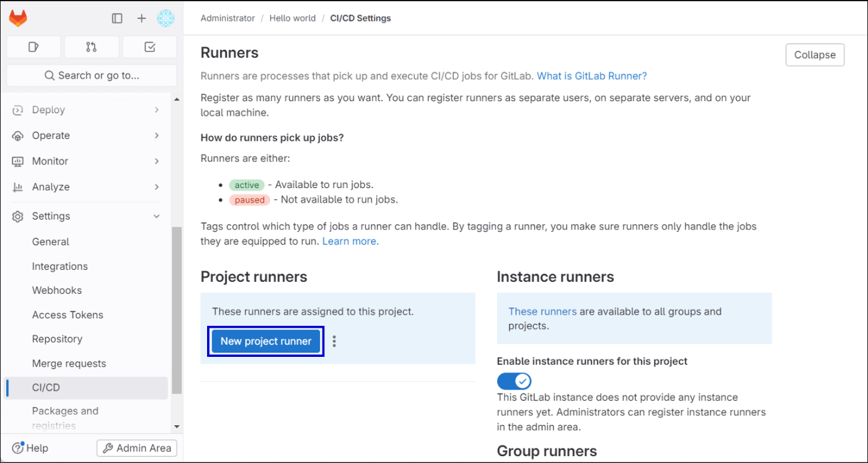
Task: Expand the Operate section chevron
Action: (x=156, y=135)
